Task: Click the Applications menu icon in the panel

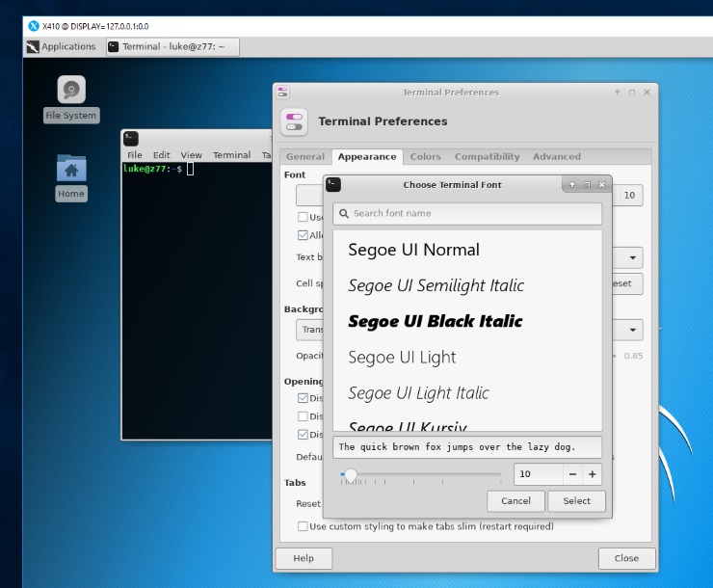Action: coord(33,46)
